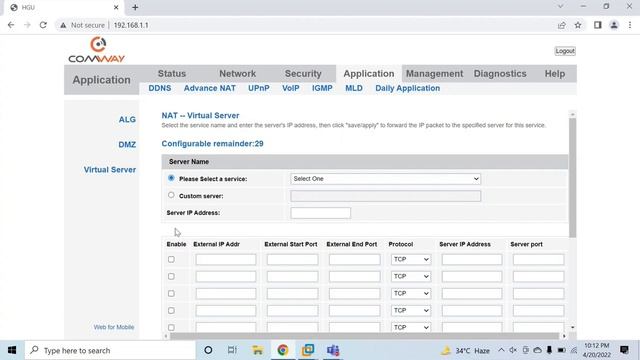This screenshot has height=360, width=640.
Task: Click the browser back arrow
Action: 11,25
